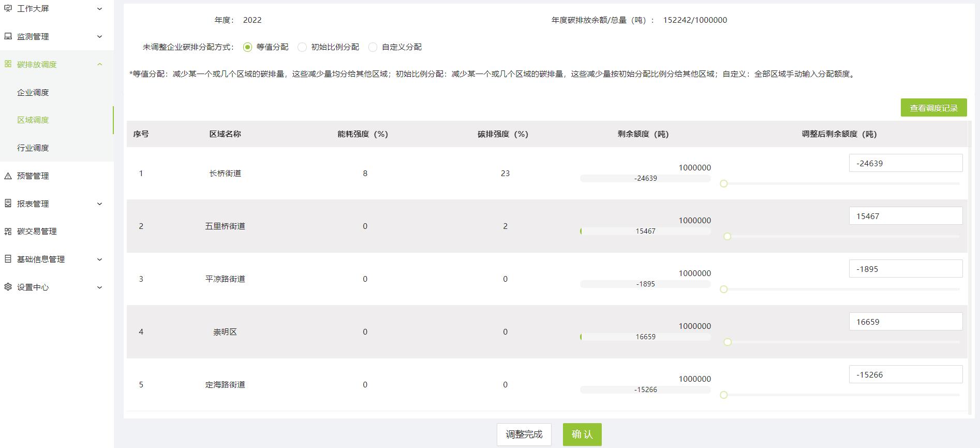
Task: Click the 碳交易管理 icon in sidebar
Action: 8,232
